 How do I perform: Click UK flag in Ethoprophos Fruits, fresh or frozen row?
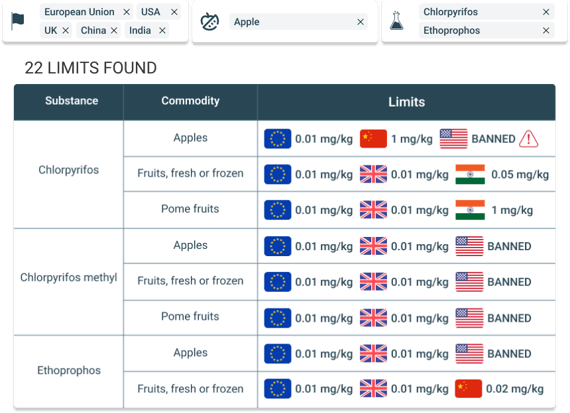(373, 389)
